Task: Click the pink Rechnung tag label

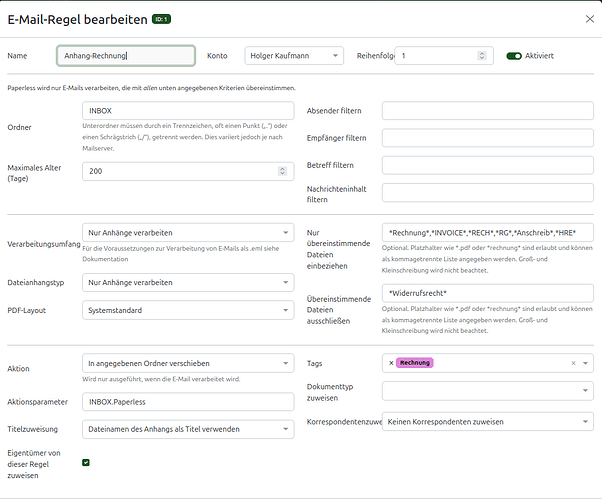Action: click(415, 363)
